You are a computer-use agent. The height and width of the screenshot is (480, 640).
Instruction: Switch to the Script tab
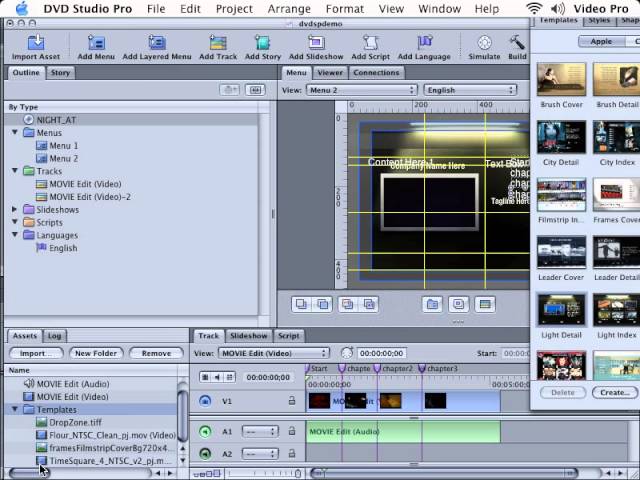coord(289,336)
